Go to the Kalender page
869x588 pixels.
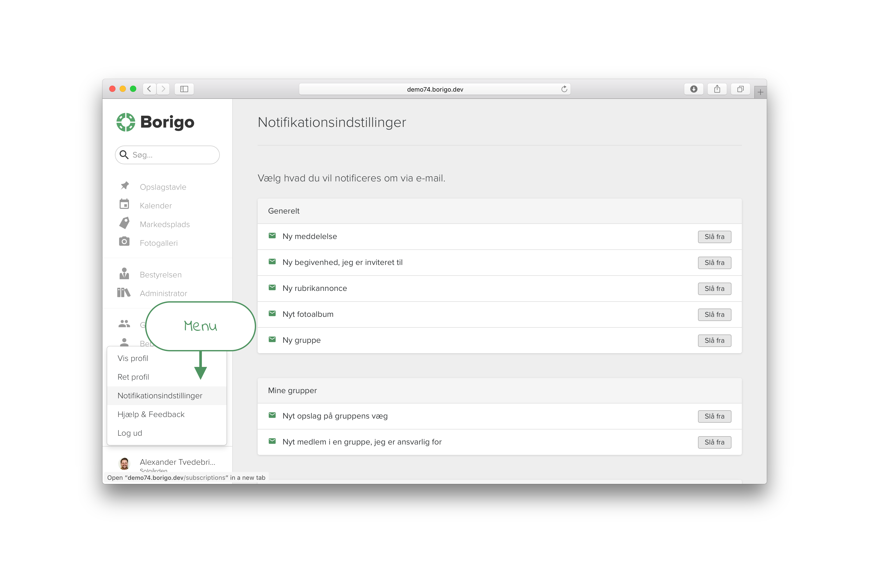coord(155,206)
